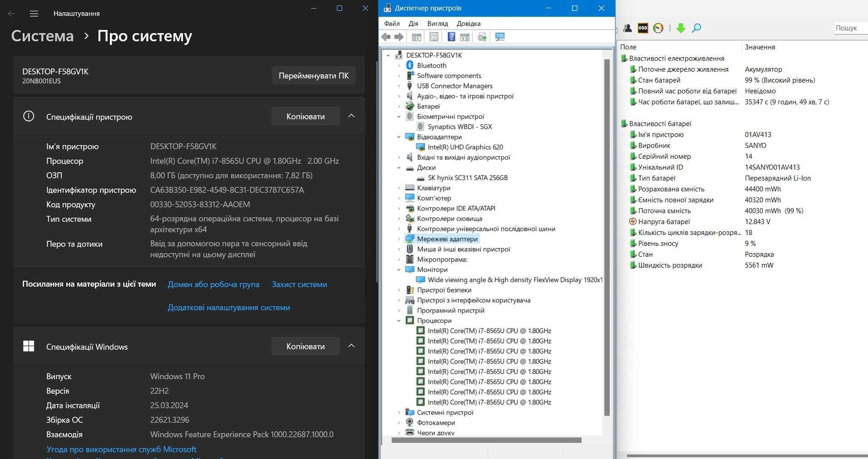Click the SK hynix SC311 disk icon
Image resolution: width=868 pixels, height=459 pixels.
click(x=420, y=178)
